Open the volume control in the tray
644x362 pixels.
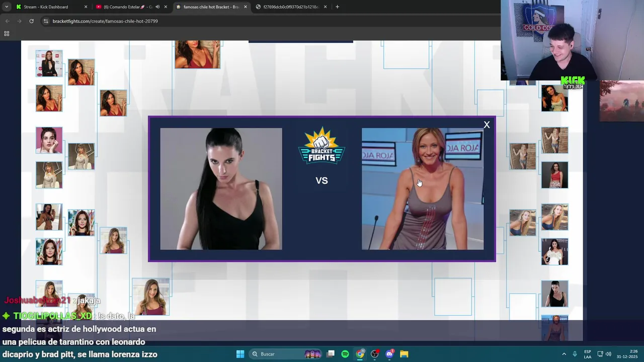(x=608, y=354)
